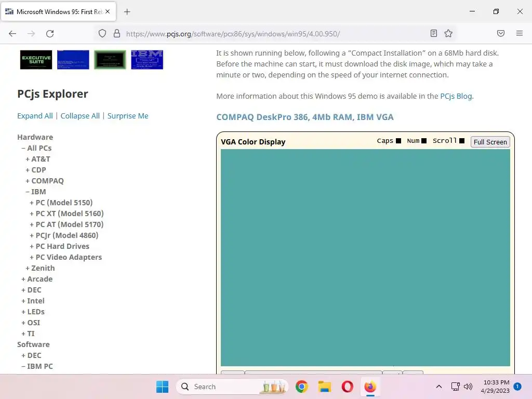Open the green-bordered dark thumbnail
Image resolution: width=532 pixels, height=399 pixels.
(x=110, y=60)
